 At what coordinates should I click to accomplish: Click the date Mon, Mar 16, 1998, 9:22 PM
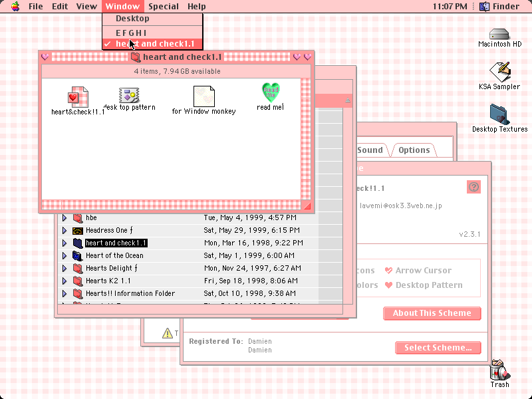[x=253, y=243]
